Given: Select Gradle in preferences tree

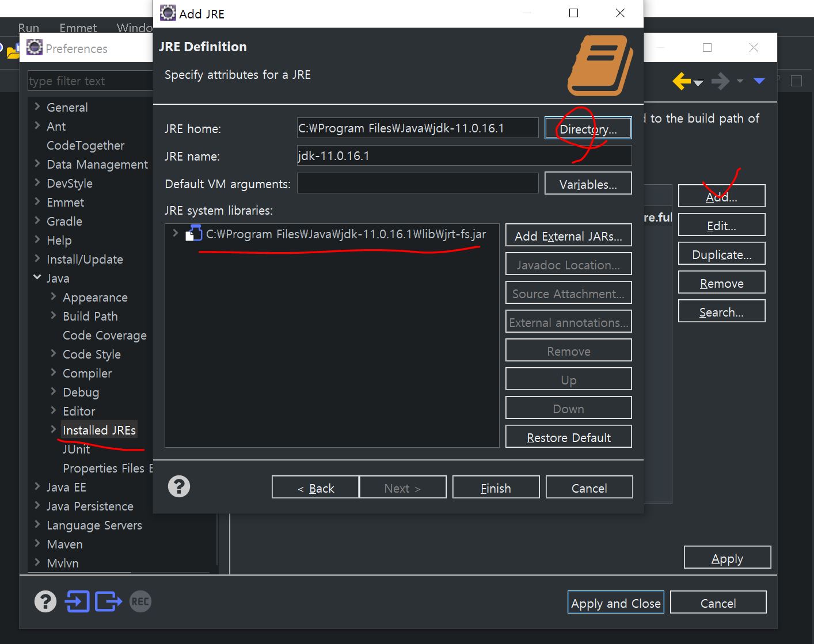Looking at the screenshot, I should [x=64, y=221].
